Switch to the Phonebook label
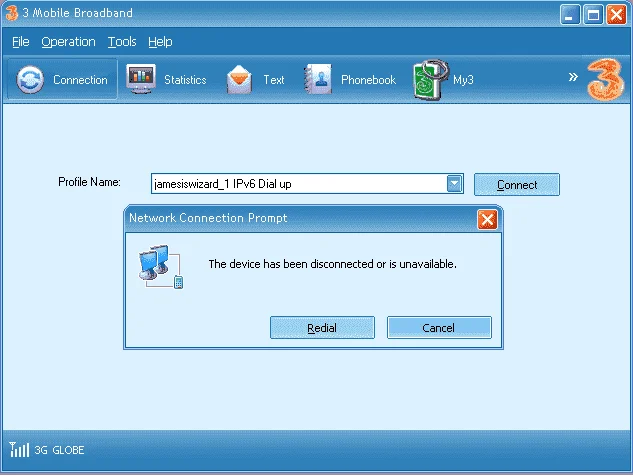Image resolution: width=633 pixels, height=476 pixels. 368,80
